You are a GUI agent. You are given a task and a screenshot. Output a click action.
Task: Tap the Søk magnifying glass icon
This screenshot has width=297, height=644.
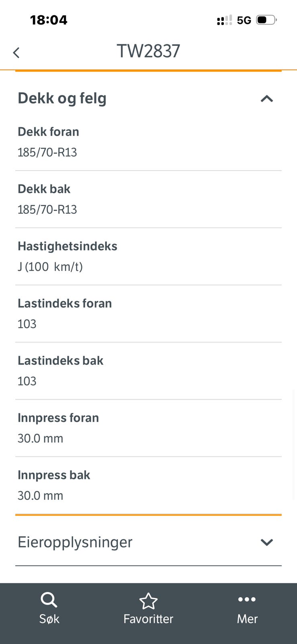pos(49,600)
